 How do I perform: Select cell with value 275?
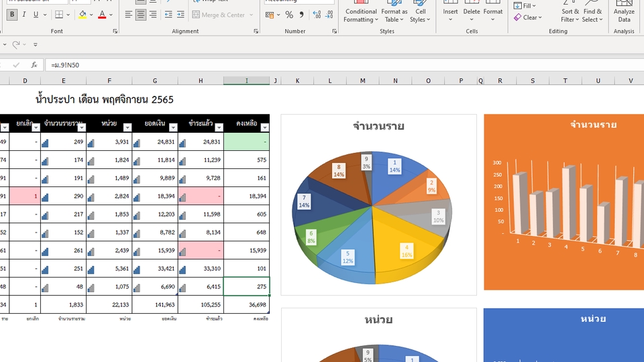point(246,286)
